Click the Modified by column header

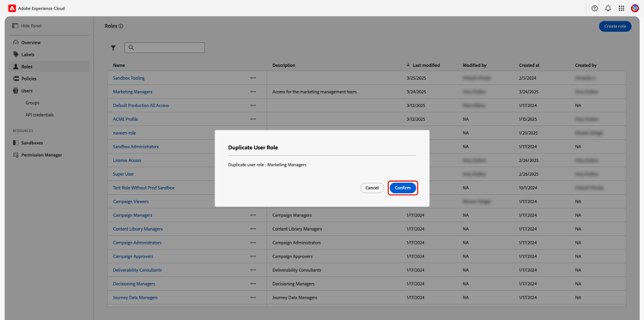[x=475, y=65]
